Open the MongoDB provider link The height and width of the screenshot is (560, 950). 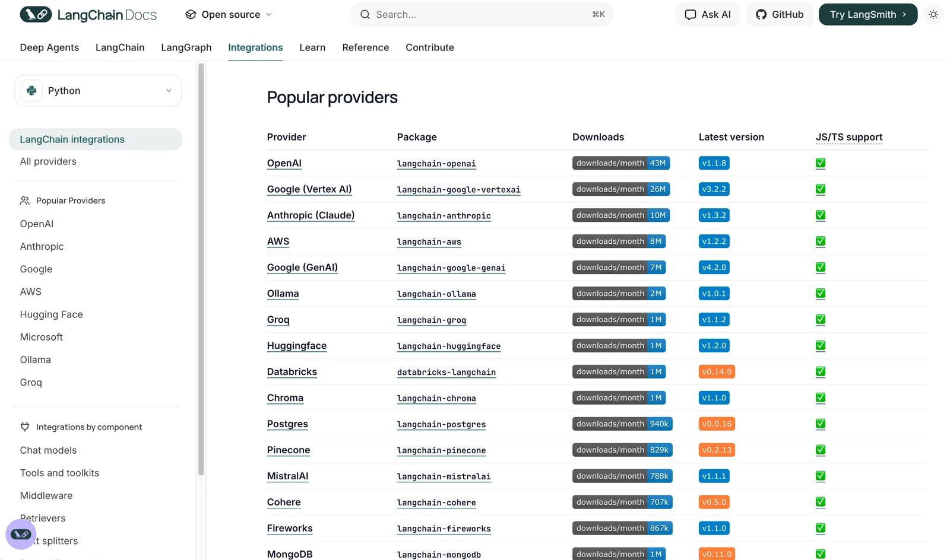(290, 554)
